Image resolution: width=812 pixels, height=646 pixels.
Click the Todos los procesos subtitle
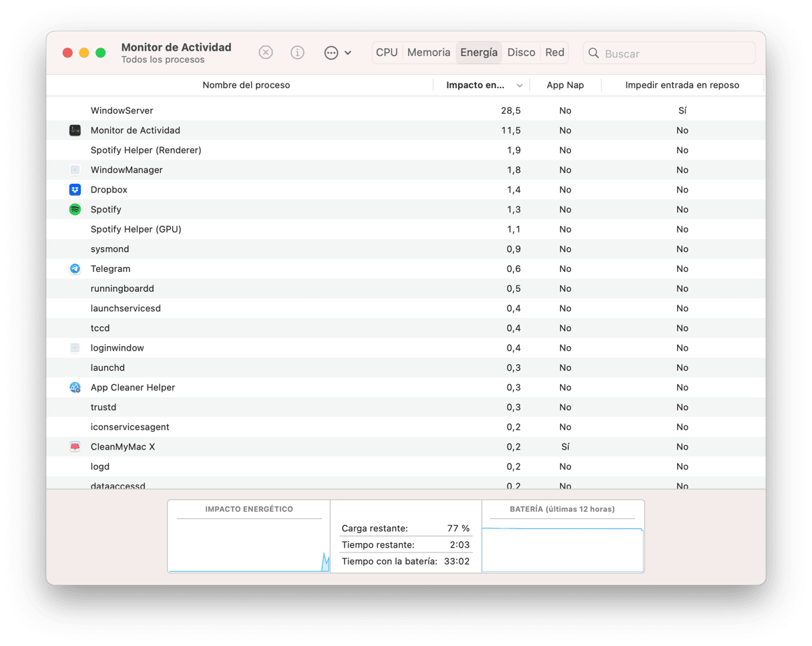pyautogui.click(x=163, y=59)
